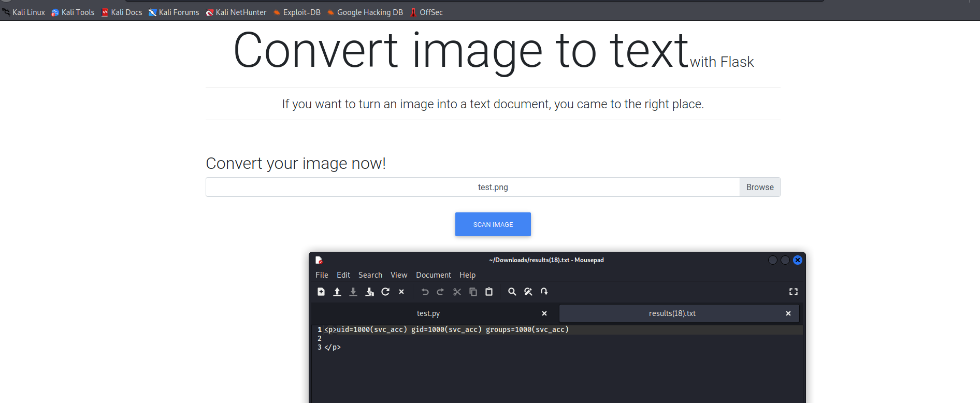Image resolution: width=980 pixels, height=403 pixels.
Task: Close the results(18).txt tab
Action: (x=788, y=313)
